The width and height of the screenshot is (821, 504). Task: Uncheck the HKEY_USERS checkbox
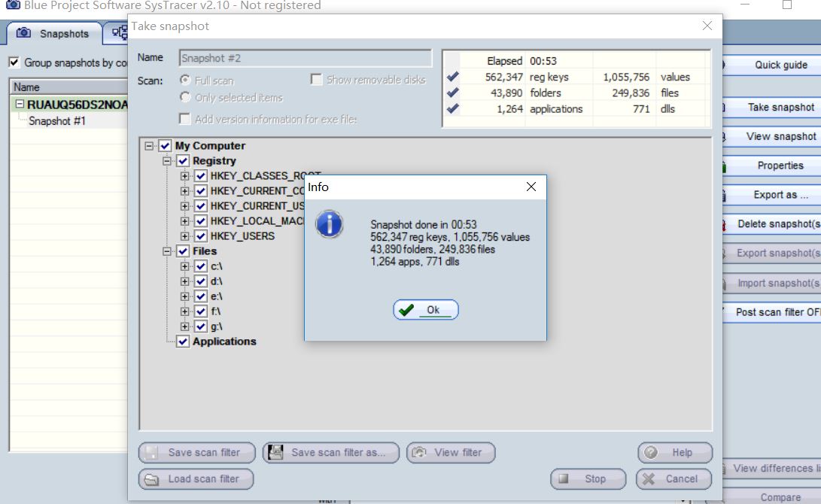[x=201, y=236]
